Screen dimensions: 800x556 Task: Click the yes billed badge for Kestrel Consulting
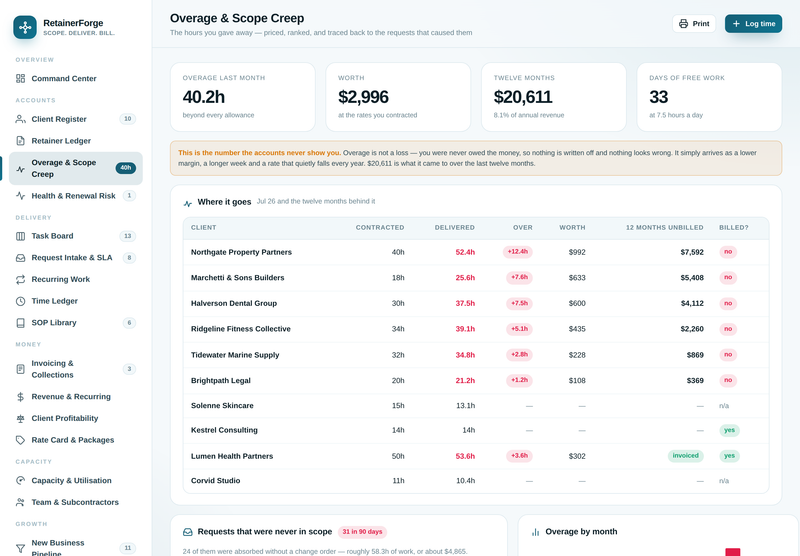point(729,430)
